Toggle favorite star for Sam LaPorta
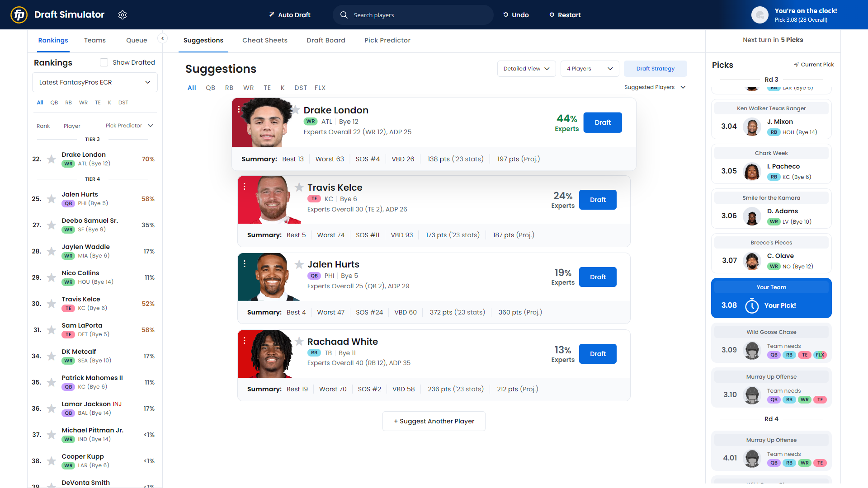The width and height of the screenshot is (868, 488). click(x=52, y=330)
